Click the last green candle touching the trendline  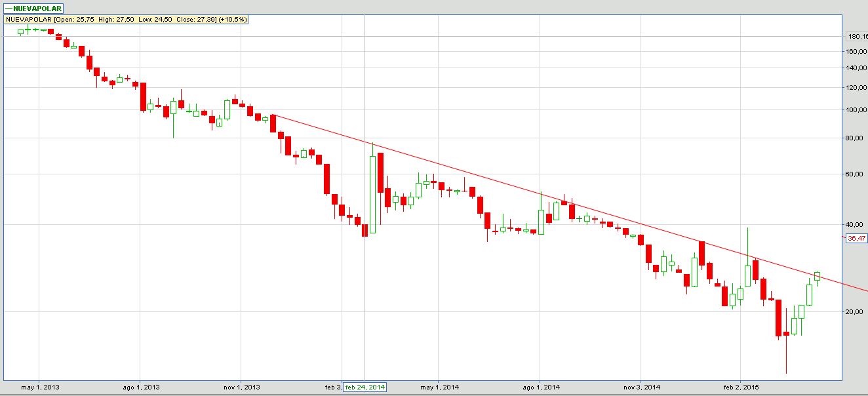point(818,276)
